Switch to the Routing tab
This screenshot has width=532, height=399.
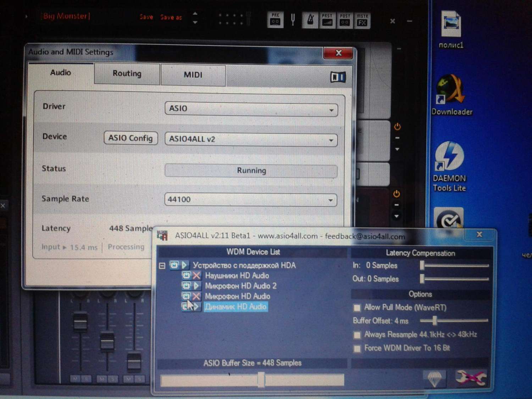point(127,73)
